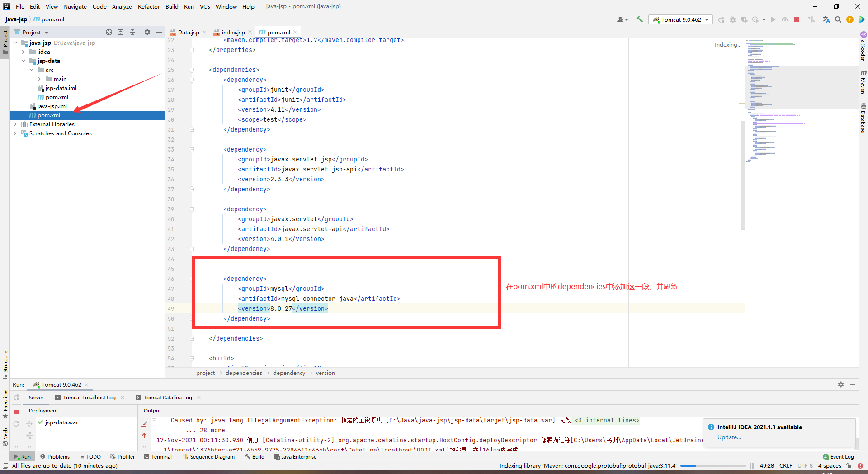
Task: Collapse the java-jsp root folder
Action: [15, 43]
